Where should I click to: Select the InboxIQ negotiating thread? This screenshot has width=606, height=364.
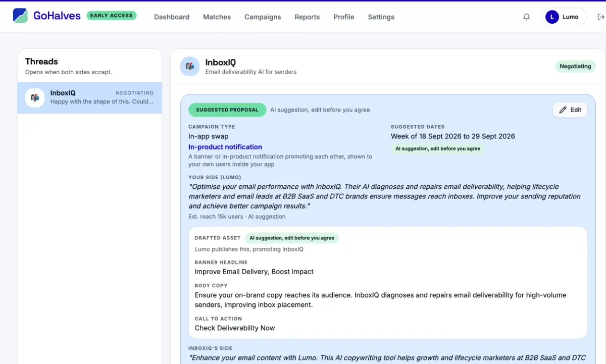pos(89,97)
